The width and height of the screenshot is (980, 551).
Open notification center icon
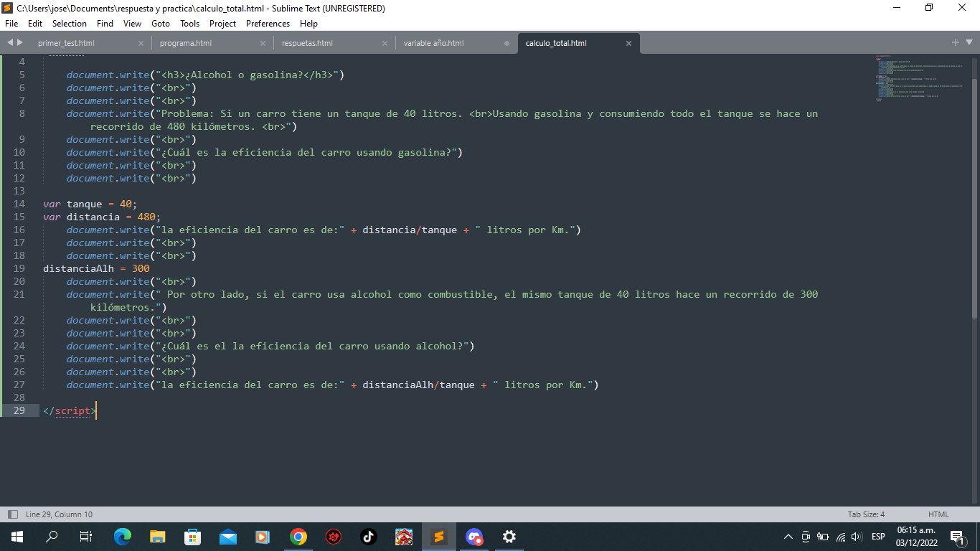(956, 536)
